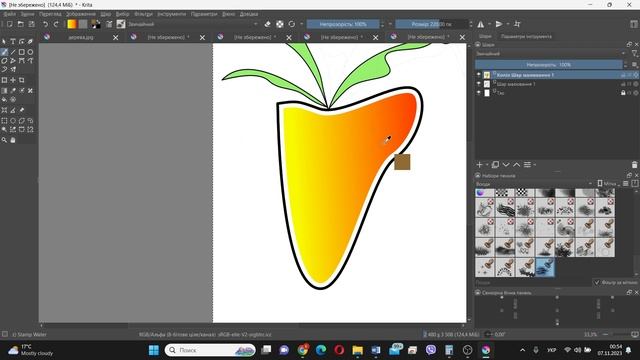
Task: Select the Crop tool
Action: (21, 80)
